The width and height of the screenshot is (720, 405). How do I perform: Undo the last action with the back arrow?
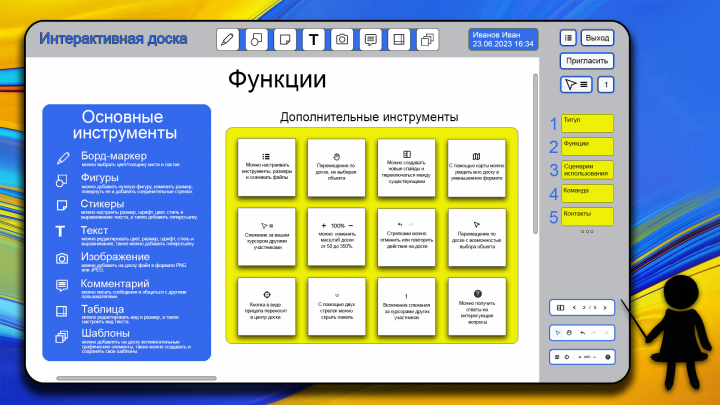click(583, 333)
